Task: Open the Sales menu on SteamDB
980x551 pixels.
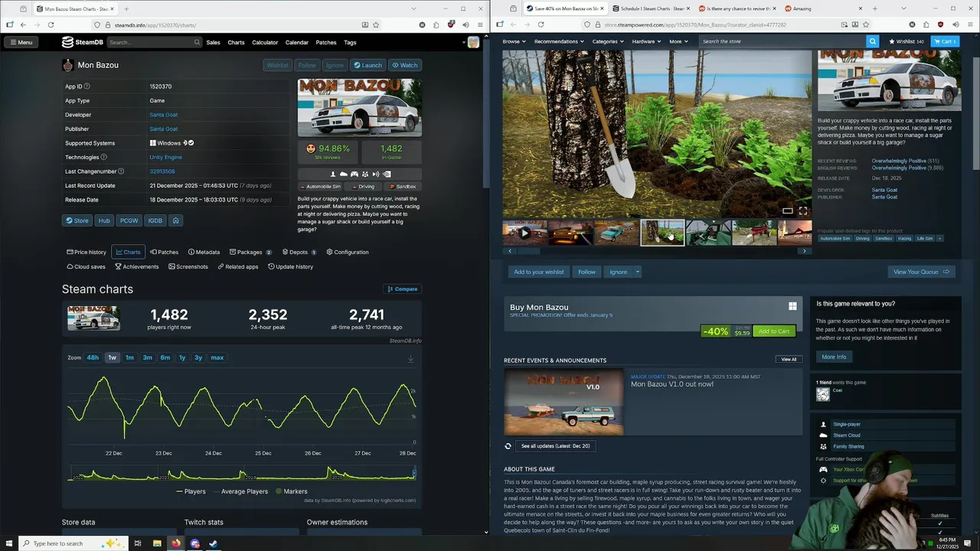Action: tap(213, 42)
